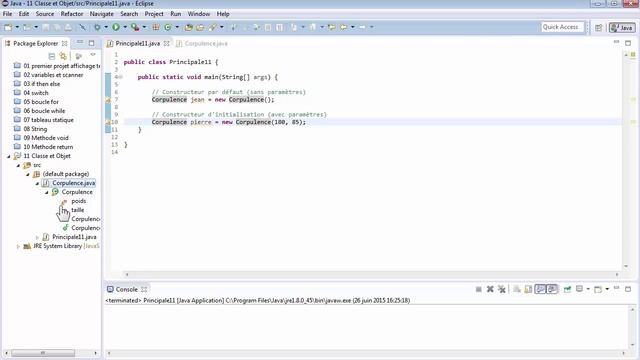Maximize the Package Explorer panel
This screenshot has height=360, width=640.
click(x=91, y=43)
